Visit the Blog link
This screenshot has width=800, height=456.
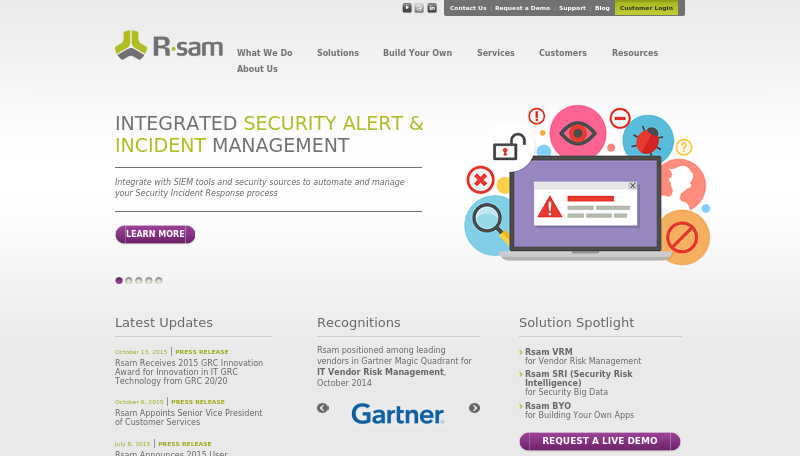(x=602, y=8)
